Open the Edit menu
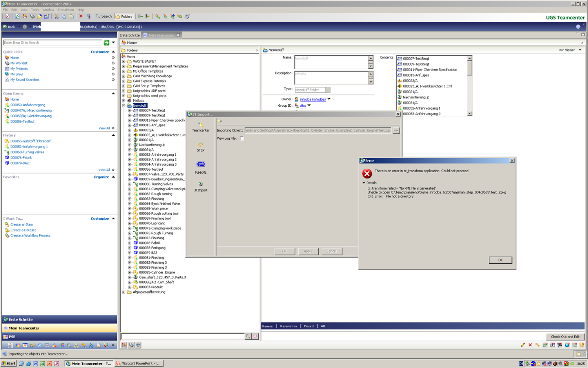The width and height of the screenshot is (588, 368). coord(14,10)
